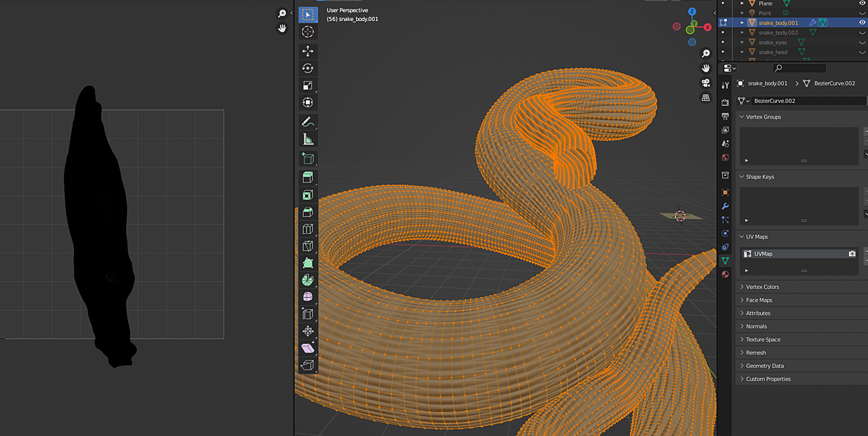Select the Shrink/Fatten tool
The width and height of the screenshot is (868, 436).
click(308, 331)
